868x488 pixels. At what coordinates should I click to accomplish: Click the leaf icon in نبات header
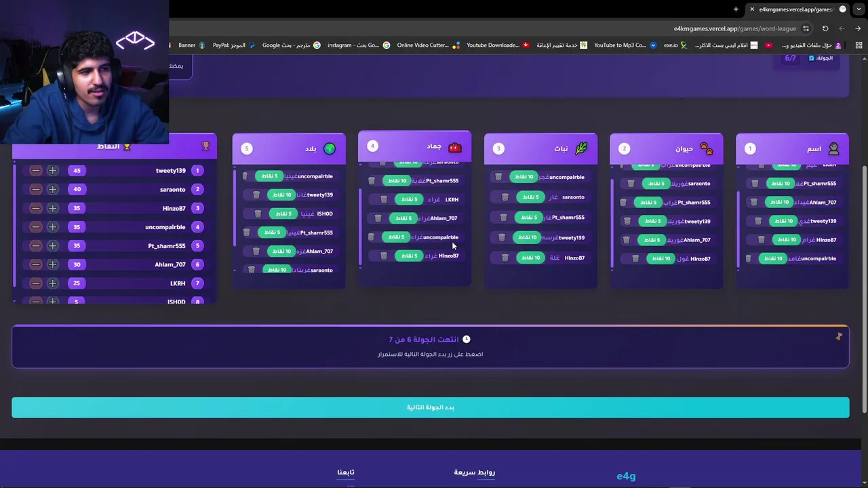pyautogui.click(x=581, y=148)
